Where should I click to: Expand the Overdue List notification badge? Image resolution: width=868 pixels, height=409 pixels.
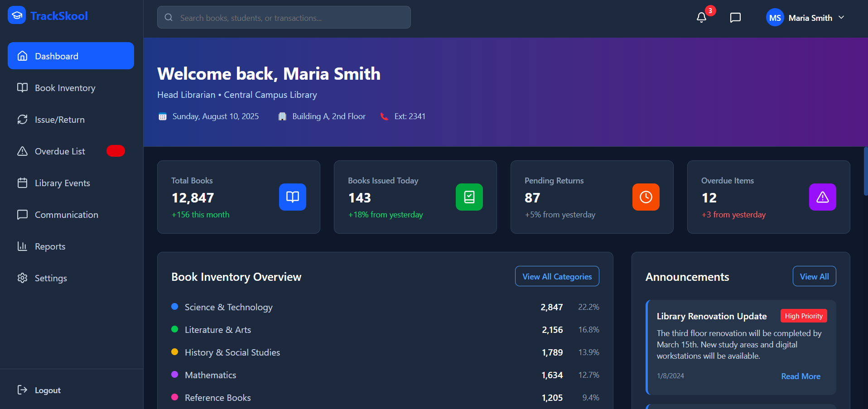[x=116, y=151]
